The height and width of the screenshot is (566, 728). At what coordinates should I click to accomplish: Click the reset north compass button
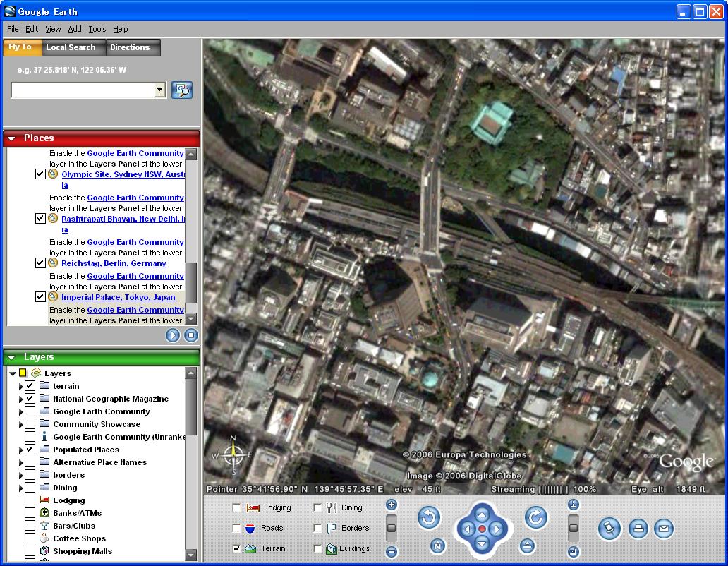(x=437, y=546)
